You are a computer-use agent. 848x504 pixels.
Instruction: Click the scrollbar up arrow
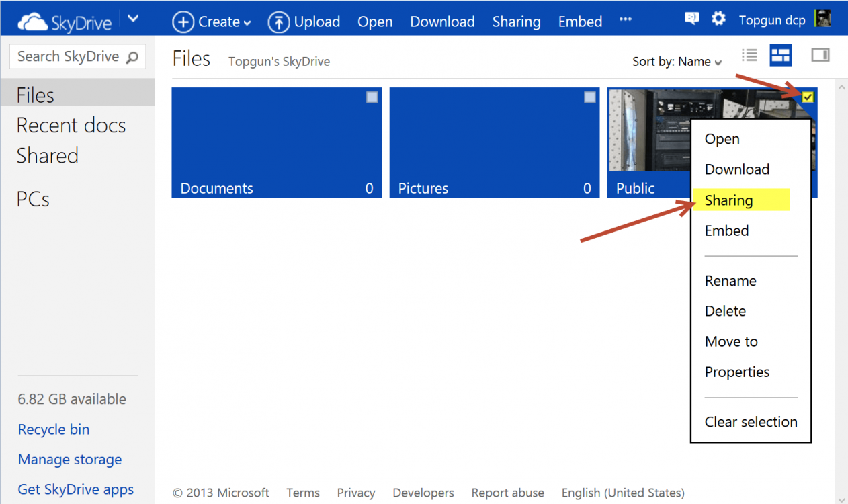[841, 86]
